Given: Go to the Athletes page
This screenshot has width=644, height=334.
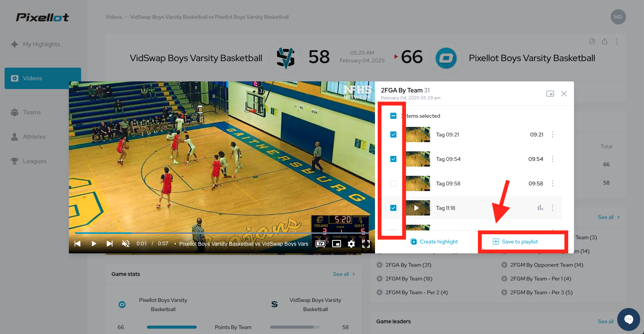Looking at the screenshot, I should point(28,137).
